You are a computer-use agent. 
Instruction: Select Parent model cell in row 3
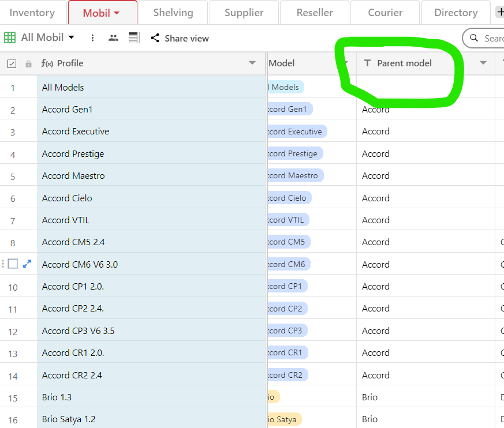pos(425,131)
